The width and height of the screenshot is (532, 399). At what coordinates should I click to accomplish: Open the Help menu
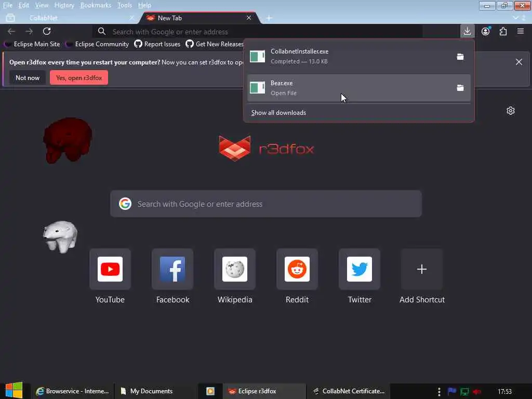tap(144, 5)
